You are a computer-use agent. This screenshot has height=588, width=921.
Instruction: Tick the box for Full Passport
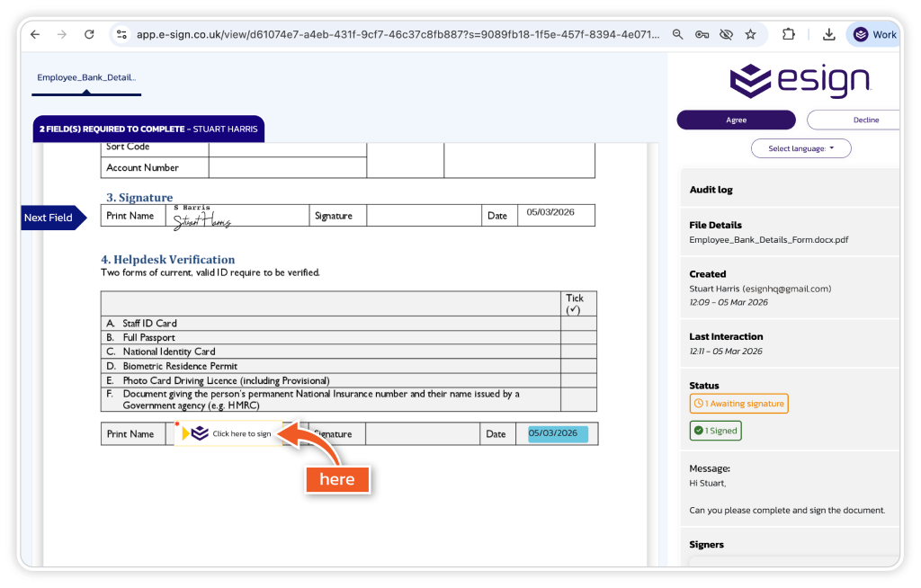(x=578, y=338)
